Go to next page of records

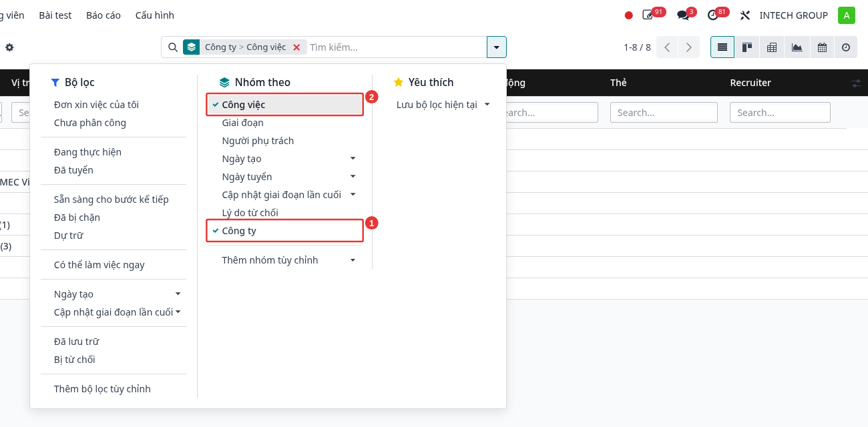point(689,47)
